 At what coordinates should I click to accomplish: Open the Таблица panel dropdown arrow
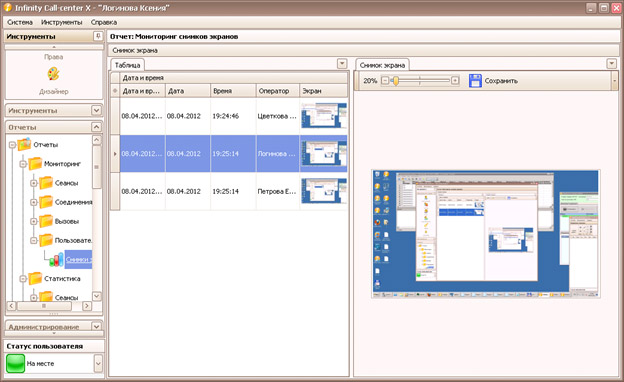point(342,64)
